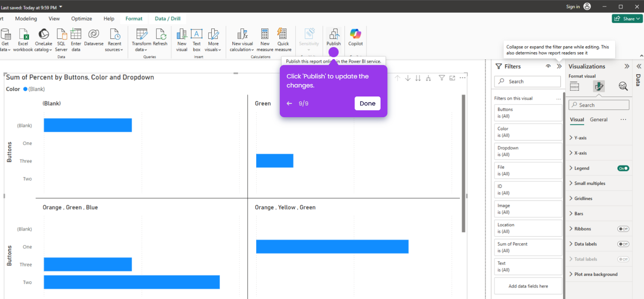Open the Analytics magnifier pane icon

click(x=623, y=87)
